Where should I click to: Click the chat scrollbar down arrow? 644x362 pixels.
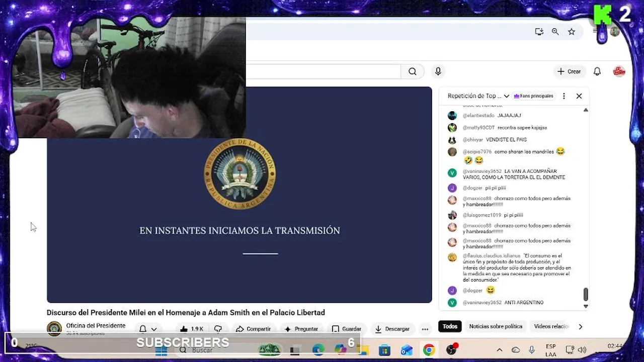tap(586, 306)
